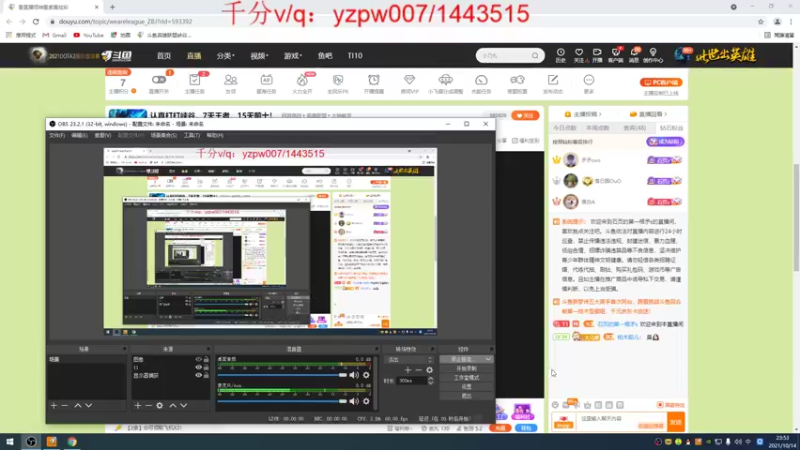
Task: Click 开始录制 button in OBS controls
Action: pos(466,368)
